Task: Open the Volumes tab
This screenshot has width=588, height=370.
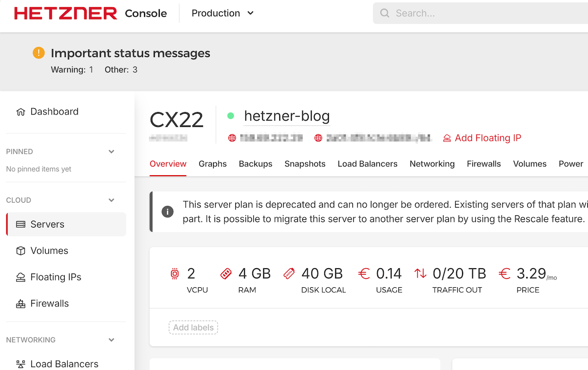Action: tap(530, 164)
